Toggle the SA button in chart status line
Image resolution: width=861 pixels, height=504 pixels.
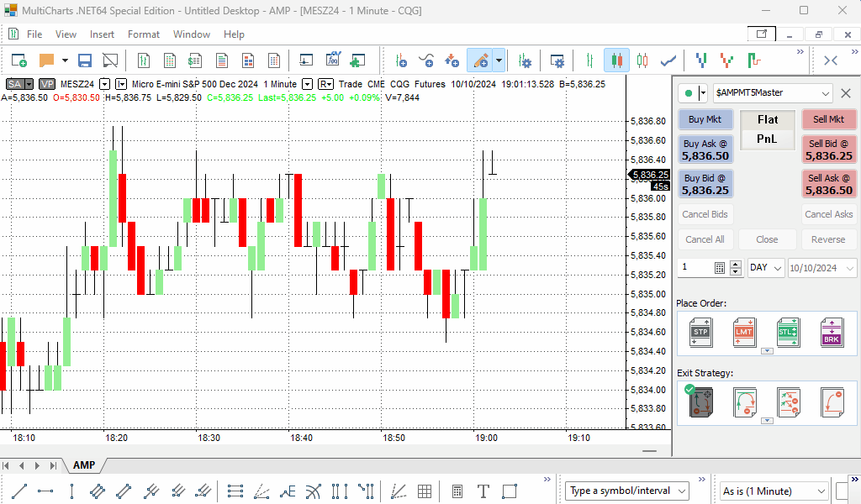(19, 84)
